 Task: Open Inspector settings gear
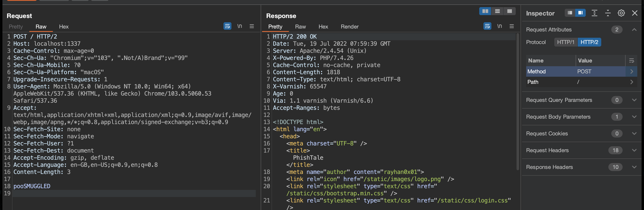[621, 13]
